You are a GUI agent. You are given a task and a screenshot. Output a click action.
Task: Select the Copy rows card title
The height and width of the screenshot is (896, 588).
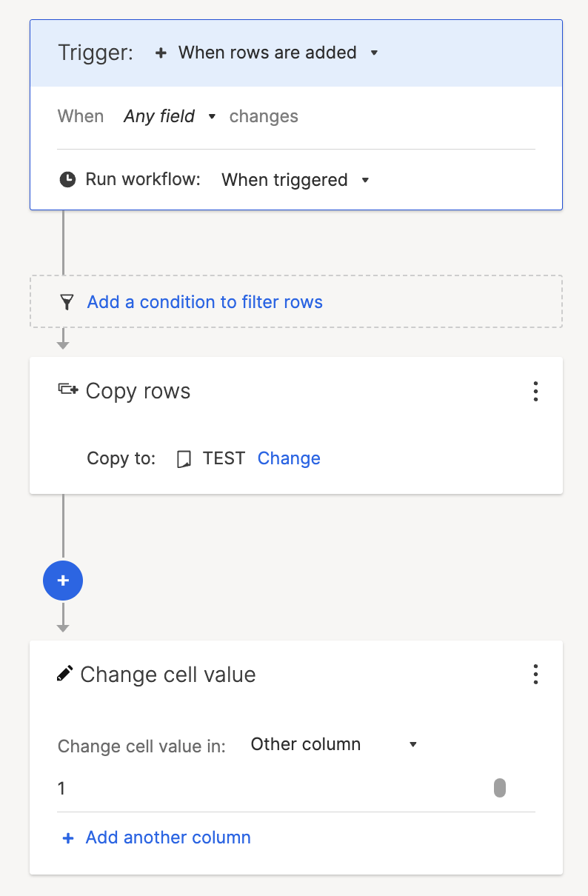coord(138,391)
